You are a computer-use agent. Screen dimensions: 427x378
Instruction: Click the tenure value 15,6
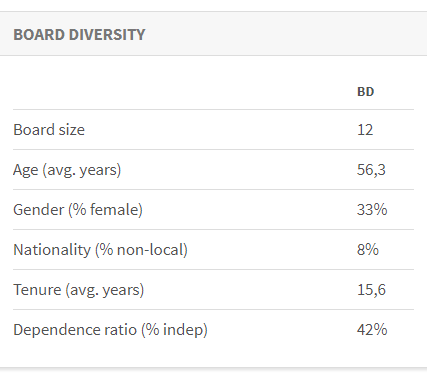click(x=371, y=290)
